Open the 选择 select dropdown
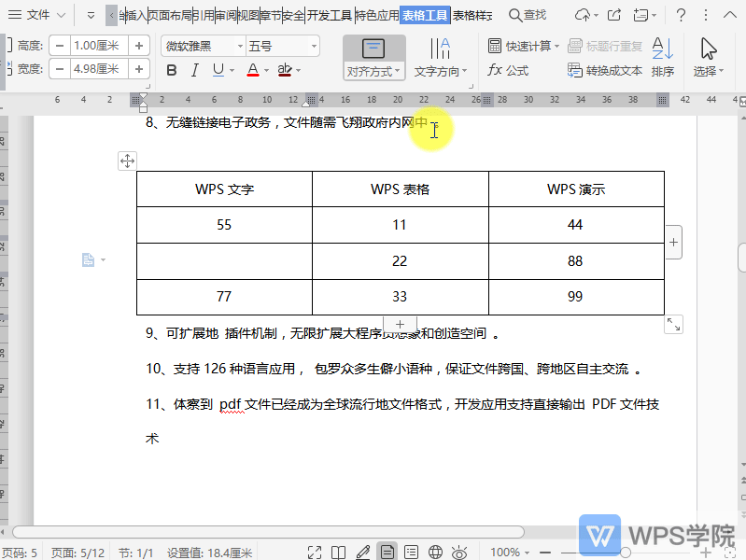The height and width of the screenshot is (560, 746). coord(709,58)
